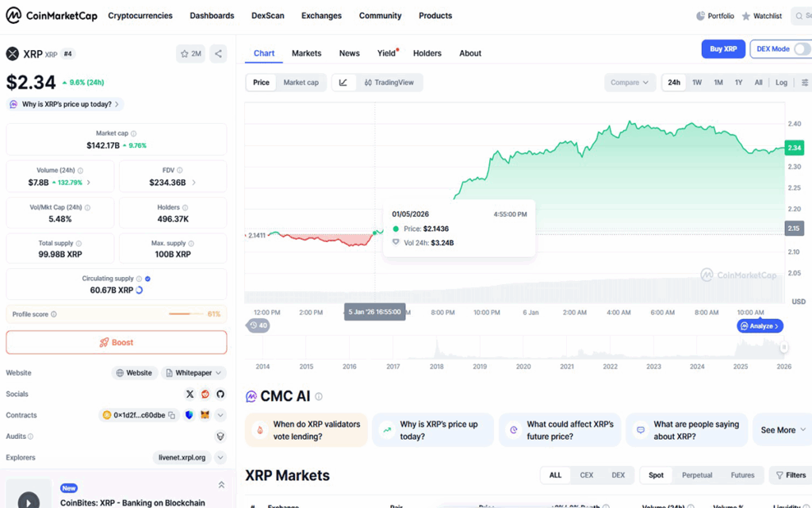Click Profile score progress bar
812x508 pixels.
tap(186, 314)
